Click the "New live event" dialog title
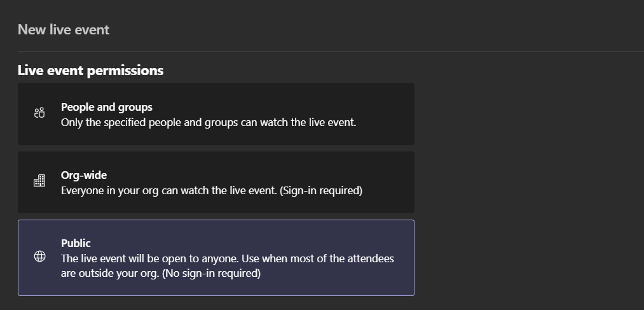This screenshot has height=310, width=644. pos(64,30)
